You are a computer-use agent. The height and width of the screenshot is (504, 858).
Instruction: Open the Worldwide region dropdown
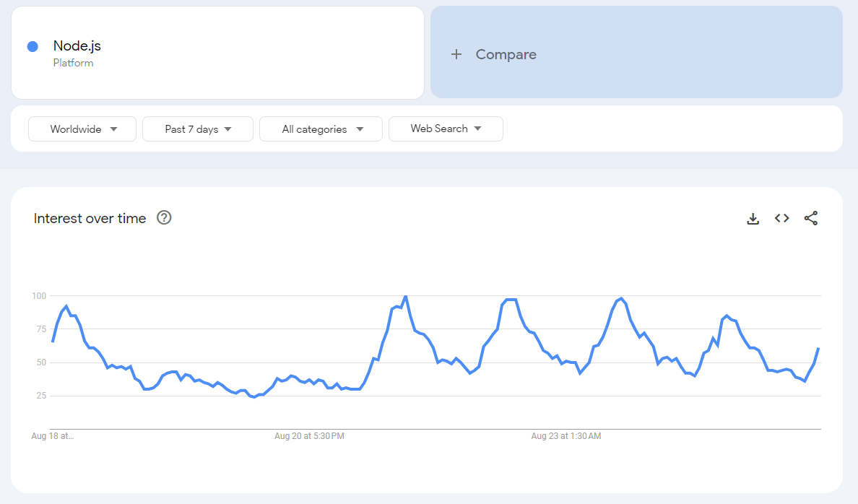tap(82, 129)
